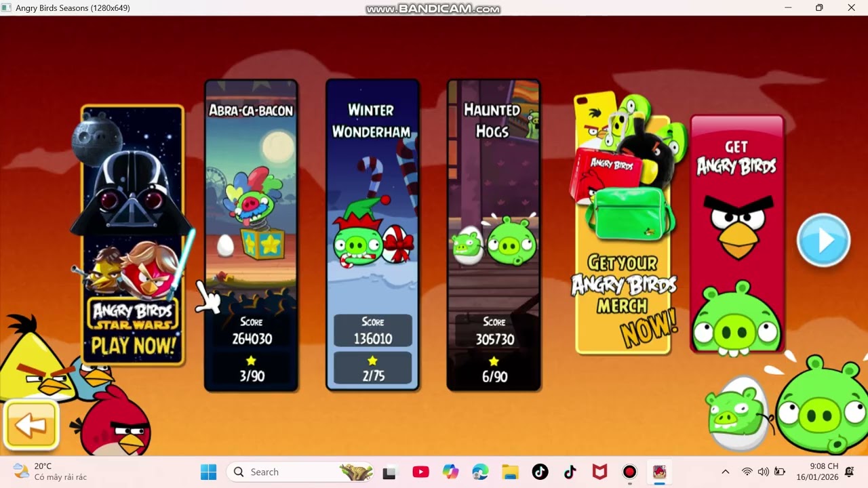This screenshot has height=488, width=868.
Task: Click the red Get Angry Birds card
Action: click(x=737, y=234)
